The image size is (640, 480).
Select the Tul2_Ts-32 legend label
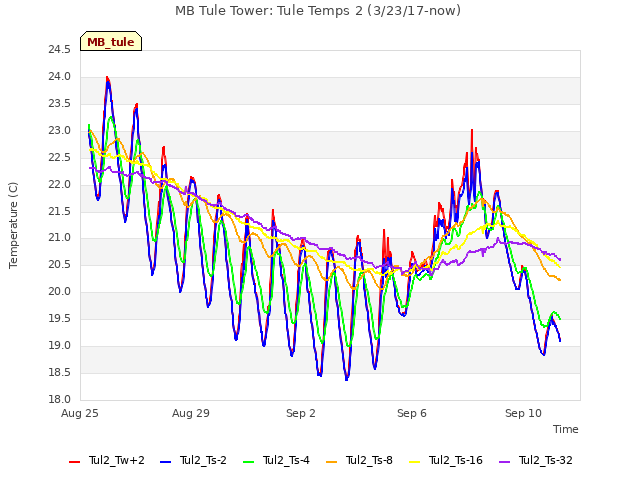pyautogui.click(x=546, y=460)
